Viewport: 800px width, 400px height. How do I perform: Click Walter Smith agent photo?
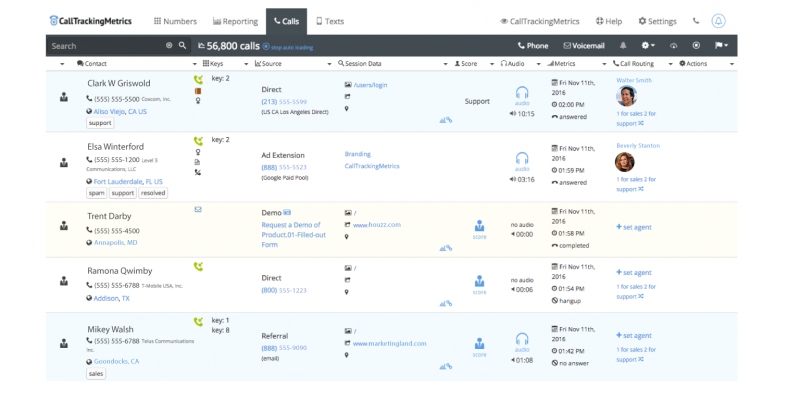pos(626,96)
